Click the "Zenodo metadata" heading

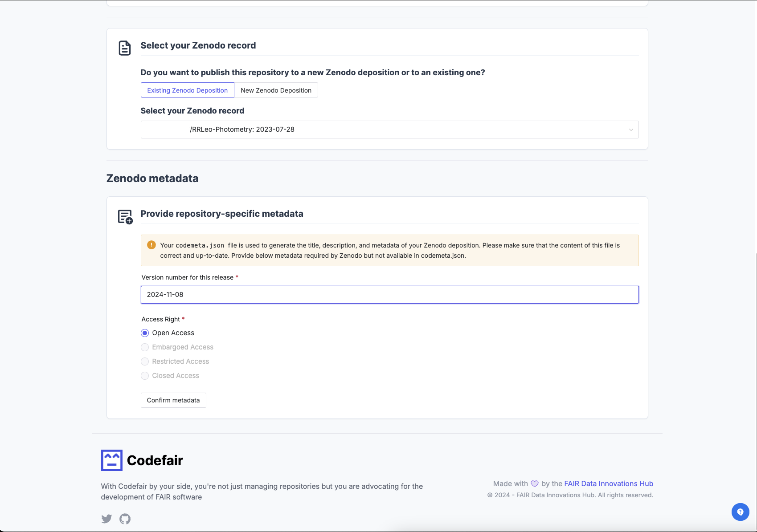[x=152, y=179]
